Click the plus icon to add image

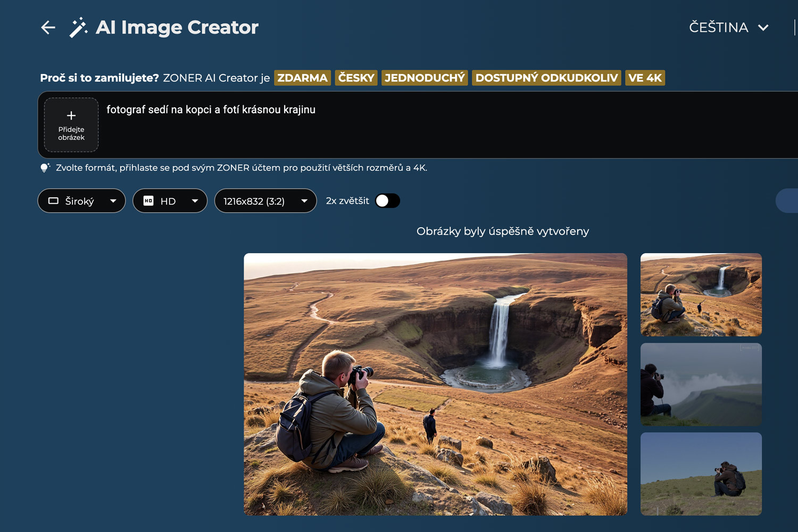tap(71, 115)
